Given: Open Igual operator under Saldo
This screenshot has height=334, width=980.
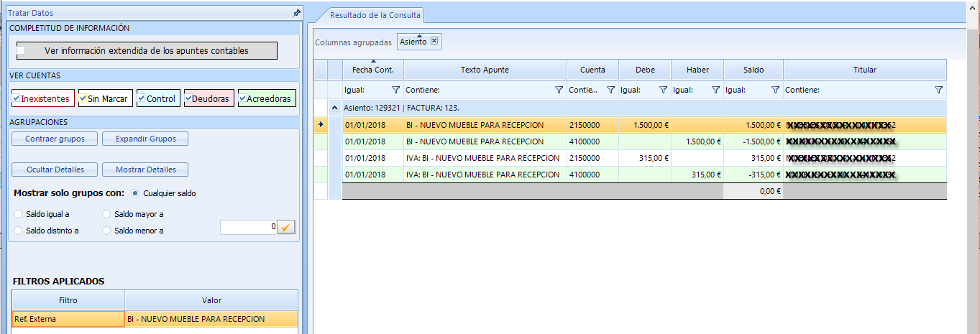Looking at the screenshot, I should click(x=736, y=91).
